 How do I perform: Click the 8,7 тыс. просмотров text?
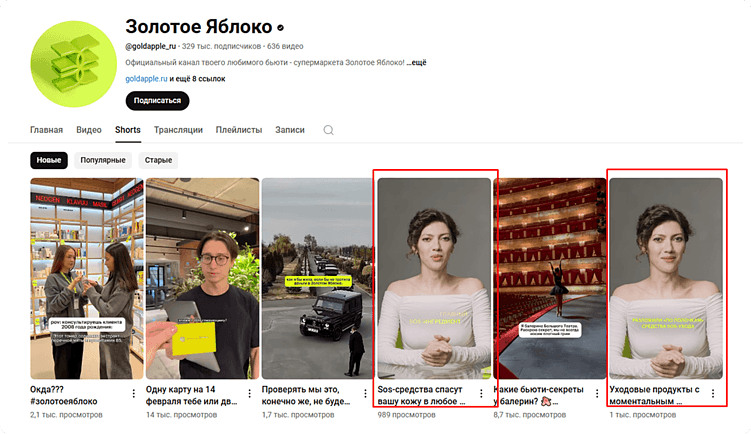coord(530,415)
